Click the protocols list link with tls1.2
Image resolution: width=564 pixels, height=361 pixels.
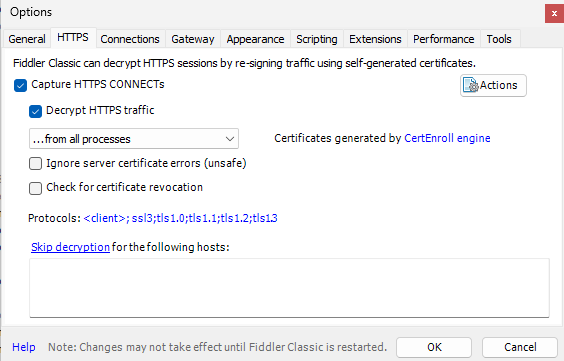tap(180, 218)
